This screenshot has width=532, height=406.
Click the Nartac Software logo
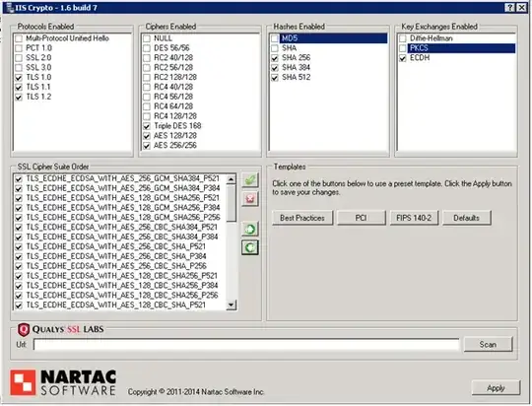click(63, 383)
